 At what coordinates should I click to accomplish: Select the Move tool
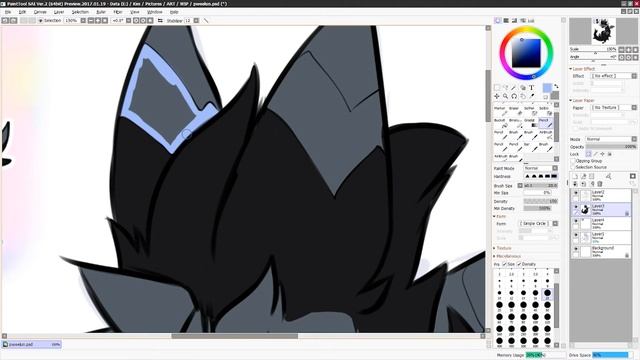[497, 96]
